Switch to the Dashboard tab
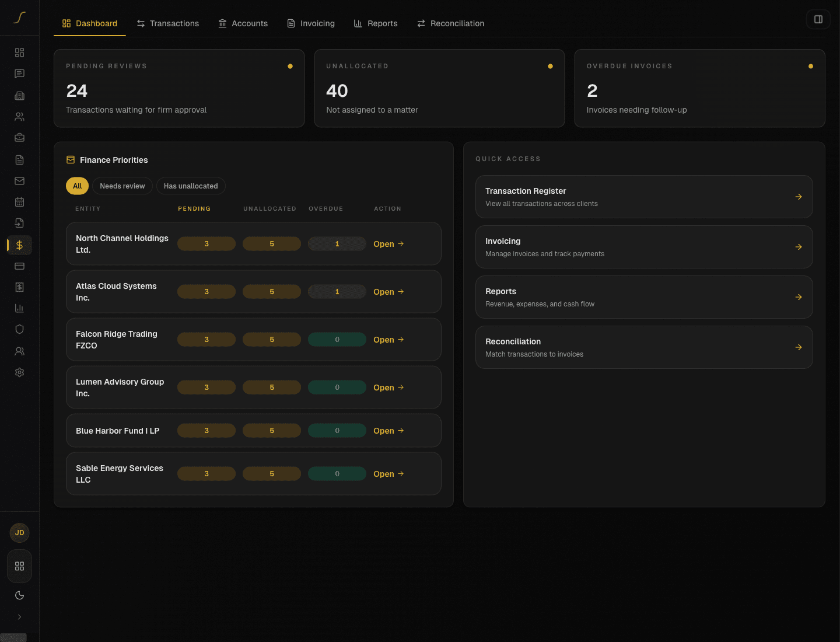Screen dimensions: 840x642 point(90,23)
